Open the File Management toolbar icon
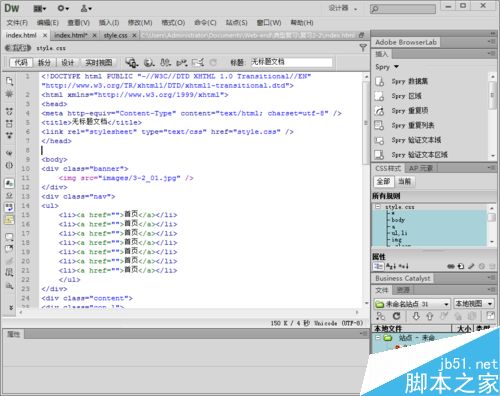 pos(166,62)
